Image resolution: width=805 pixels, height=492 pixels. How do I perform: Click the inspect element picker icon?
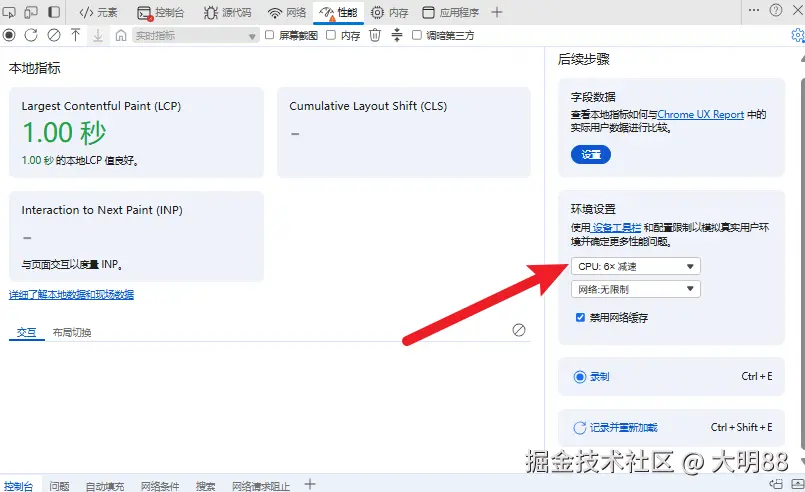(9, 11)
